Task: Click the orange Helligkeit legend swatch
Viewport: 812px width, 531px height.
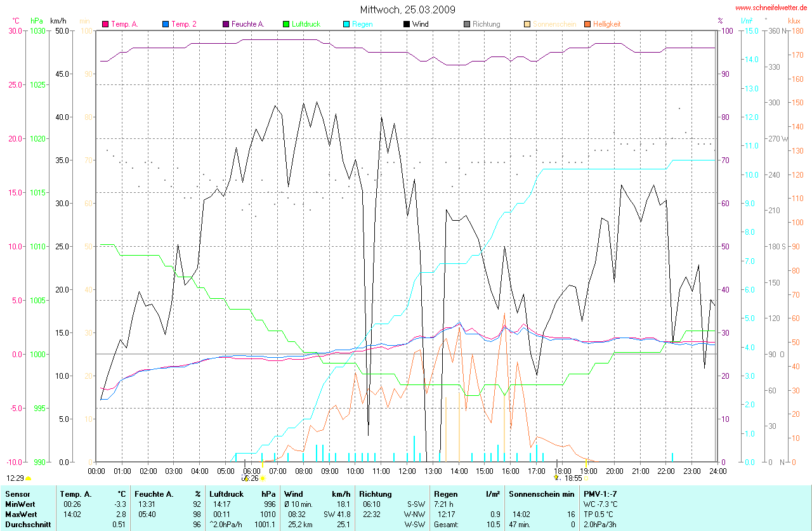Action: point(587,24)
